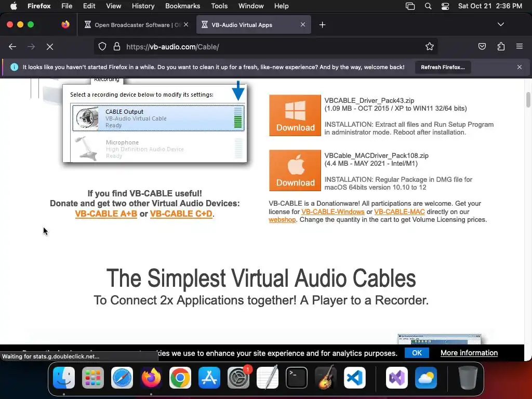This screenshot has width=532, height=399.
Task: Open the File menu
Action: tap(67, 6)
